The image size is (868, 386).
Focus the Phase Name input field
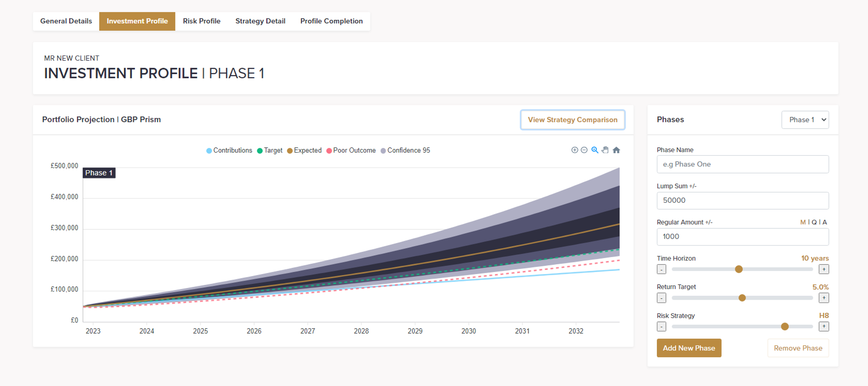point(743,164)
